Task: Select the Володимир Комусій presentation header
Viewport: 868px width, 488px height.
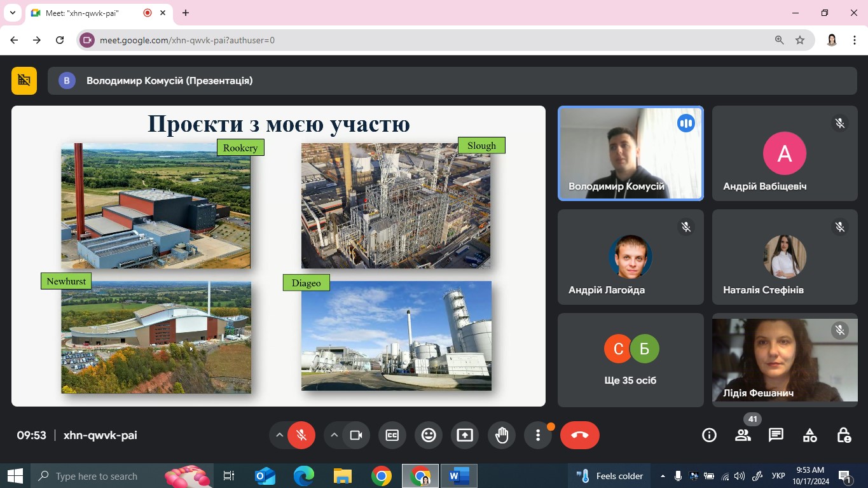Action: pos(452,81)
